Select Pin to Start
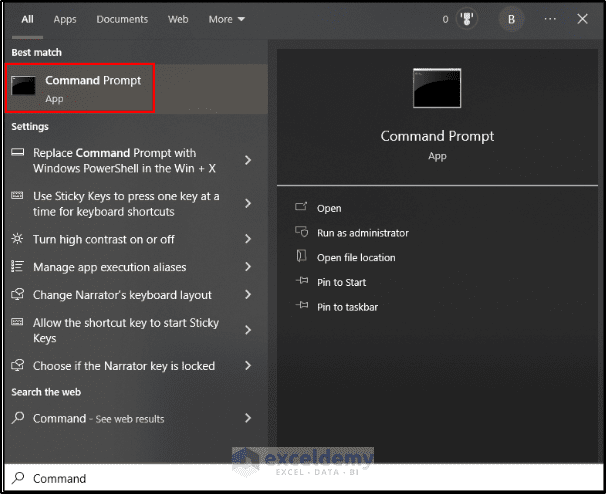 click(x=341, y=283)
